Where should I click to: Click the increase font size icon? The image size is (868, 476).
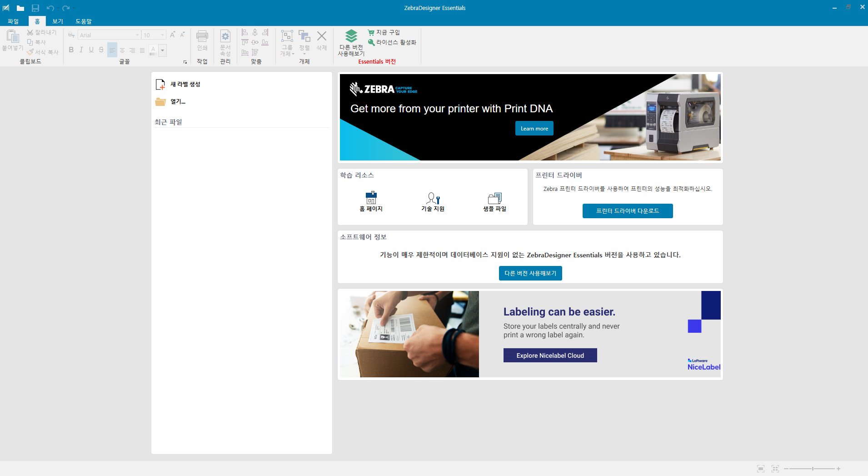click(x=173, y=35)
